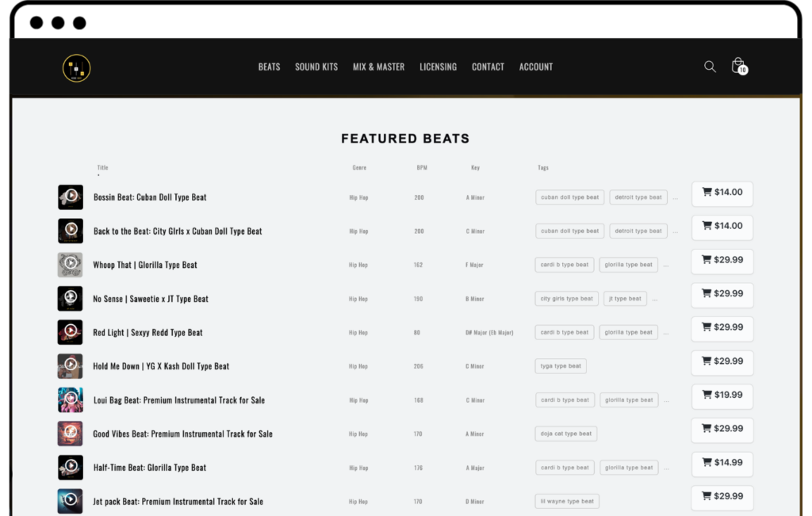Open 'Good Vibes Beat: Premium Instrumental' title
The image size is (812, 516).
(183, 434)
